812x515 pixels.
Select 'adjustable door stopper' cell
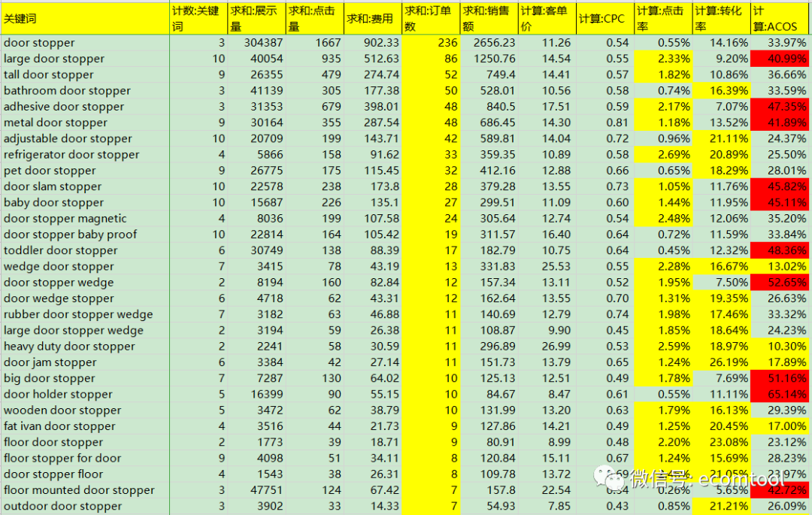point(85,139)
